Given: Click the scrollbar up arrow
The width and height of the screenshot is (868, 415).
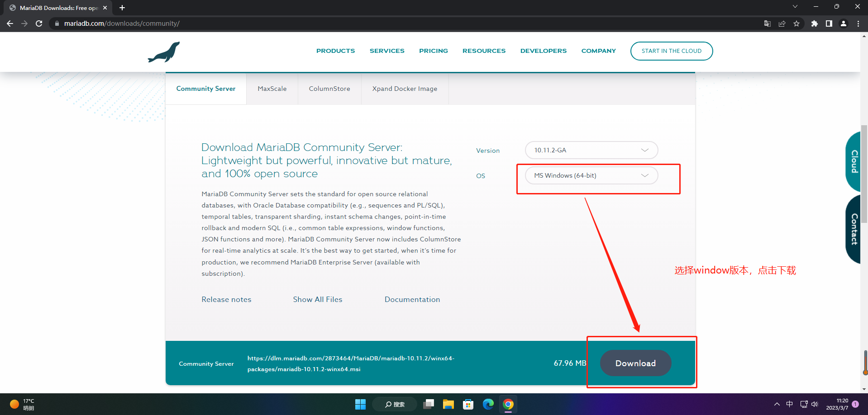Looking at the screenshot, I should pos(864,35).
